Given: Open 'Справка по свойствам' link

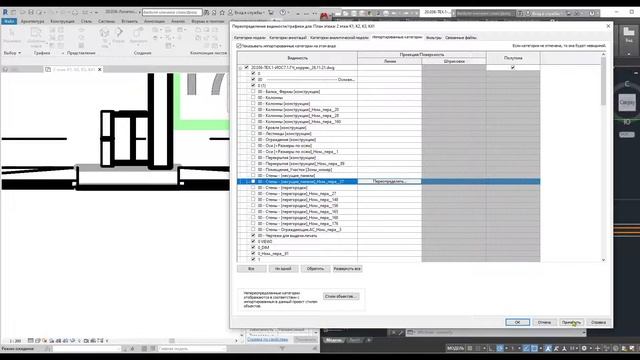Looking at the screenshot, I should coord(267,340).
